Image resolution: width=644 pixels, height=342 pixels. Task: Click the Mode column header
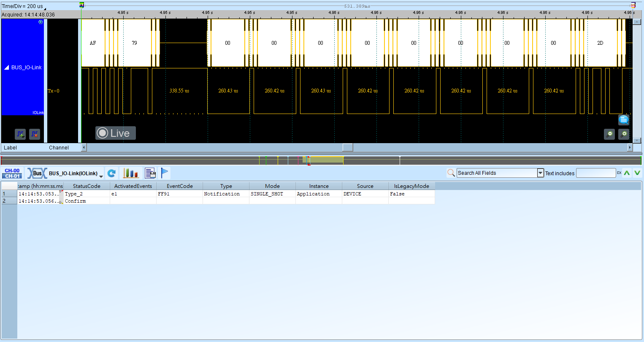click(272, 186)
